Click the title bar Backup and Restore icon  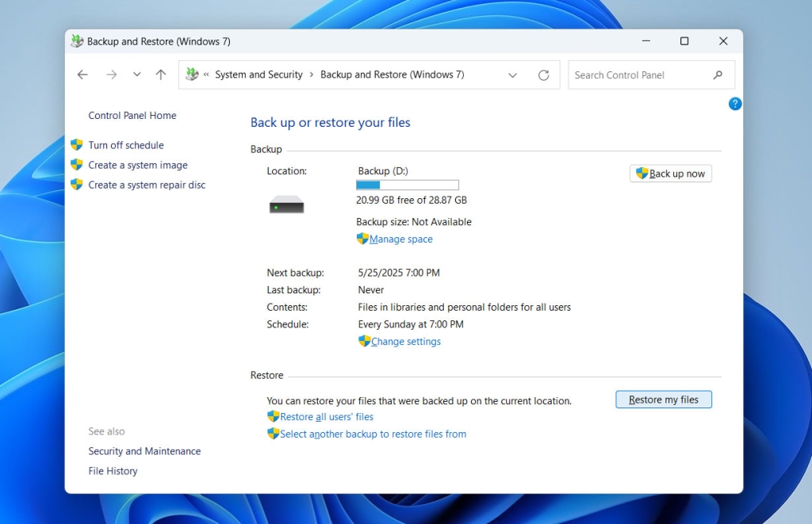click(77, 41)
